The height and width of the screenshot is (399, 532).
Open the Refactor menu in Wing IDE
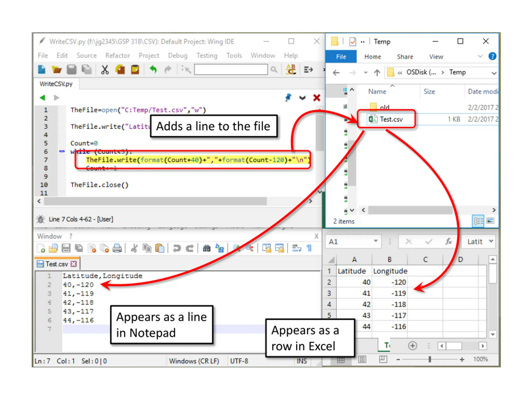click(x=118, y=55)
